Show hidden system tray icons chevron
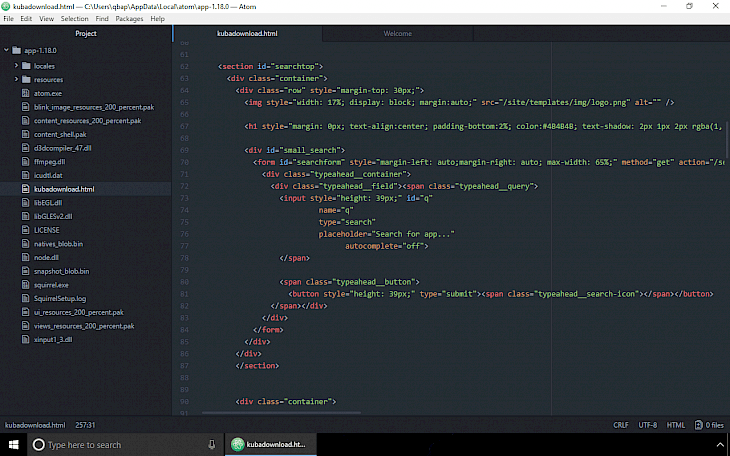 [x=720, y=445]
